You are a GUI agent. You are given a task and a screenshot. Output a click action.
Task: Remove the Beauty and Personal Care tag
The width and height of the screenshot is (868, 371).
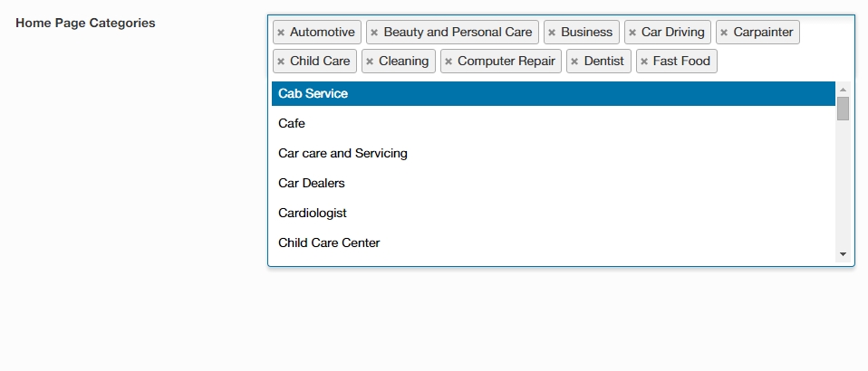[374, 33]
